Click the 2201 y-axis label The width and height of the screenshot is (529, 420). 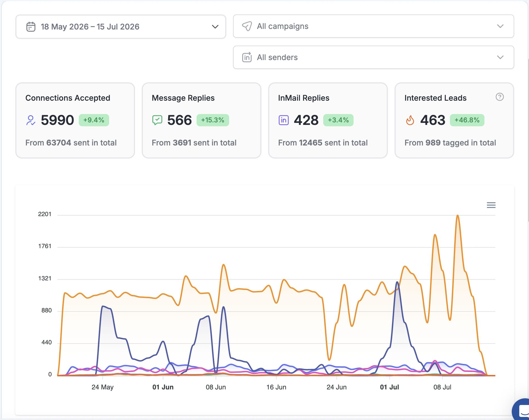coord(45,214)
